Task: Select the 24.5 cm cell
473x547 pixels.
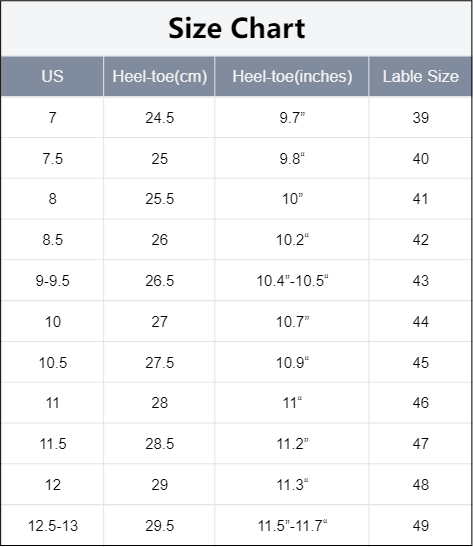Action: (159, 118)
